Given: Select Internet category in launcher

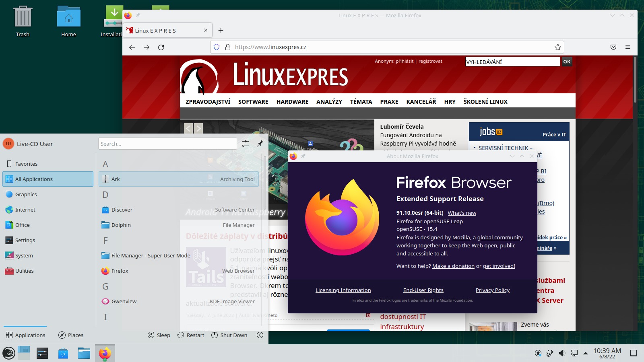Looking at the screenshot, I should click(48, 210).
